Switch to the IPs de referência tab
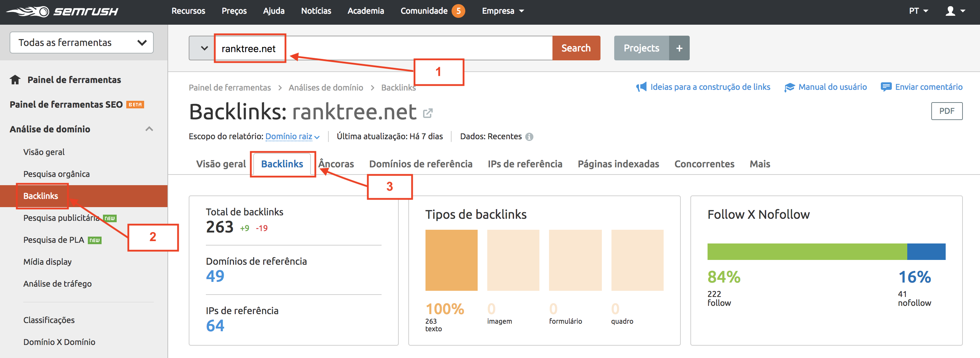This screenshot has width=980, height=358. 525,164
